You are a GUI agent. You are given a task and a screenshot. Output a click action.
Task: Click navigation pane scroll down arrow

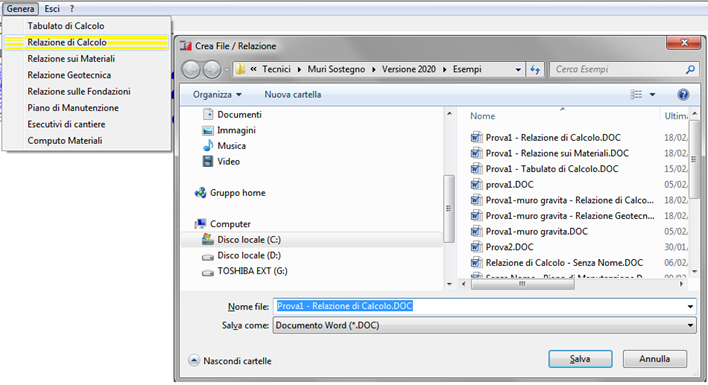[449, 284]
